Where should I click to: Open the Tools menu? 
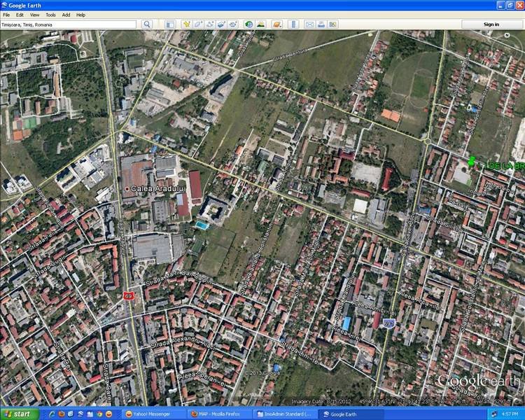(50, 15)
